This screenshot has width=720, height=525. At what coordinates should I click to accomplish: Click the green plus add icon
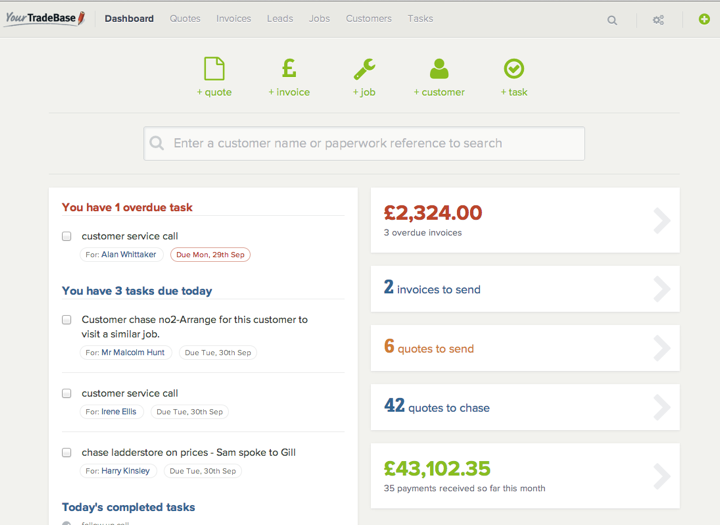(704, 19)
